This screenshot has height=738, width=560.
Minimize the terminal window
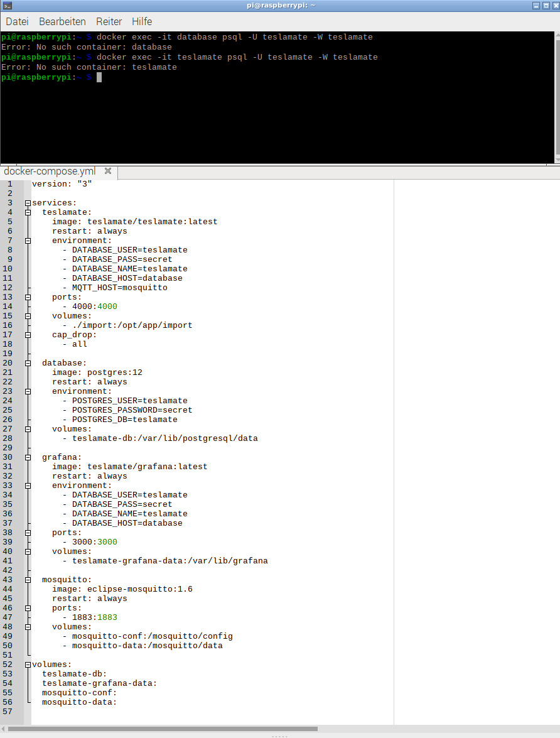pyautogui.click(x=536, y=6)
